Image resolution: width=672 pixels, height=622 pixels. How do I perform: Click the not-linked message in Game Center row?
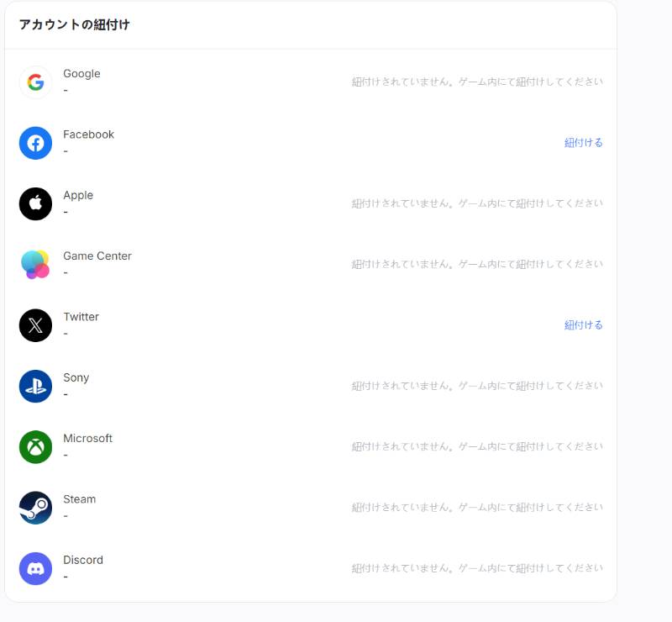click(477, 264)
